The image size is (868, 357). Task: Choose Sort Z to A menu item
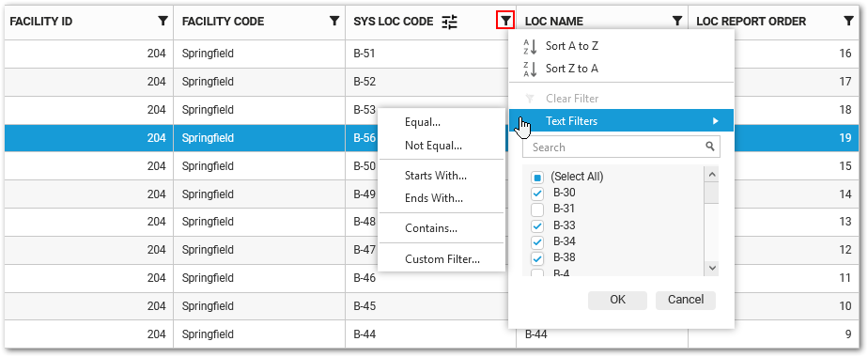[621, 70]
